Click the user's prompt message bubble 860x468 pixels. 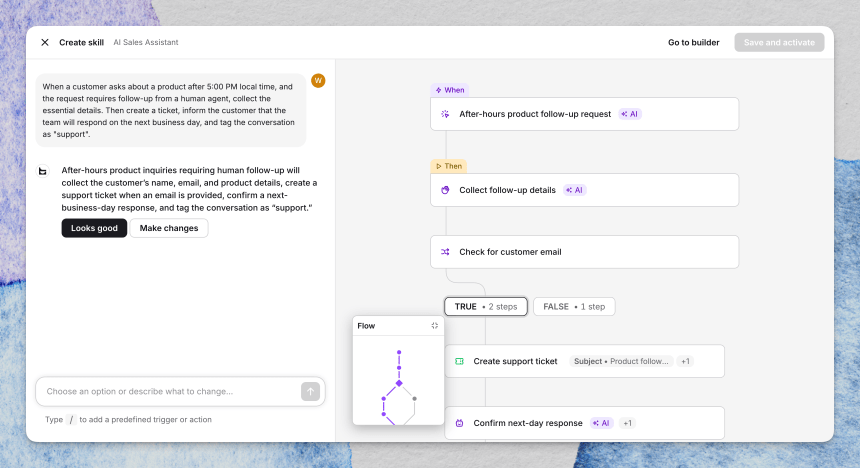pyautogui.click(x=171, y=110)
